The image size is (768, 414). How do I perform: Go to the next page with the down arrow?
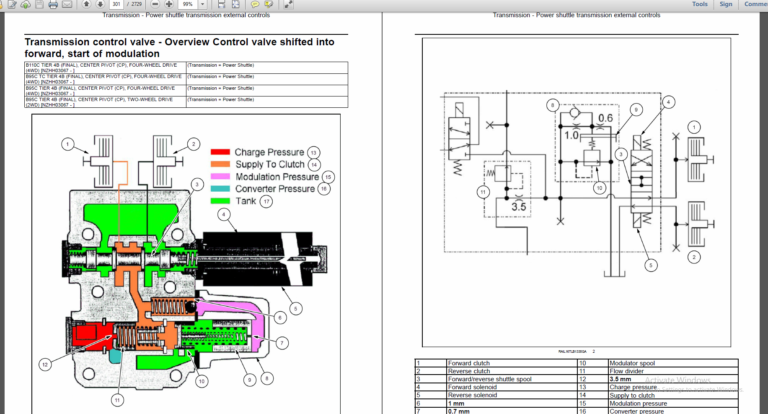pos(100,4)
